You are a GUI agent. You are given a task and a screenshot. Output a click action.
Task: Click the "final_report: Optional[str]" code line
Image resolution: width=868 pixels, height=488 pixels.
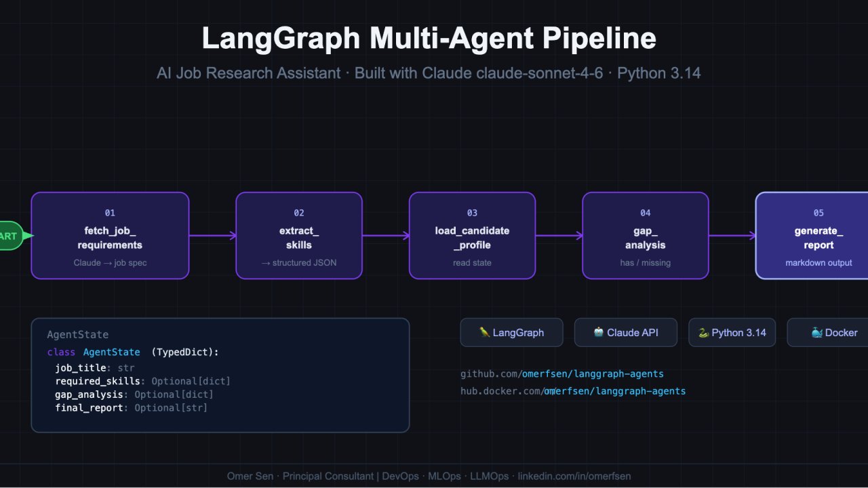[132, 408]
